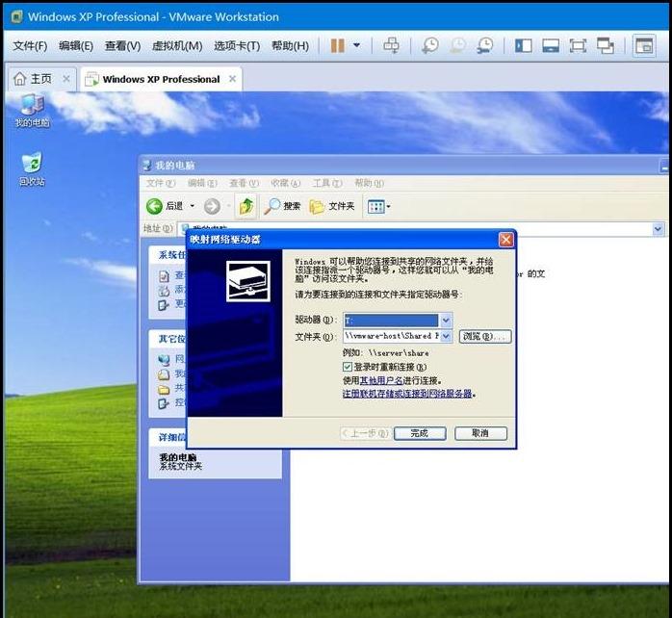The height and width of the screenshot is (618, 672).
Task: Expand the address bar dropdown arrow
Action: pos(659,229)
